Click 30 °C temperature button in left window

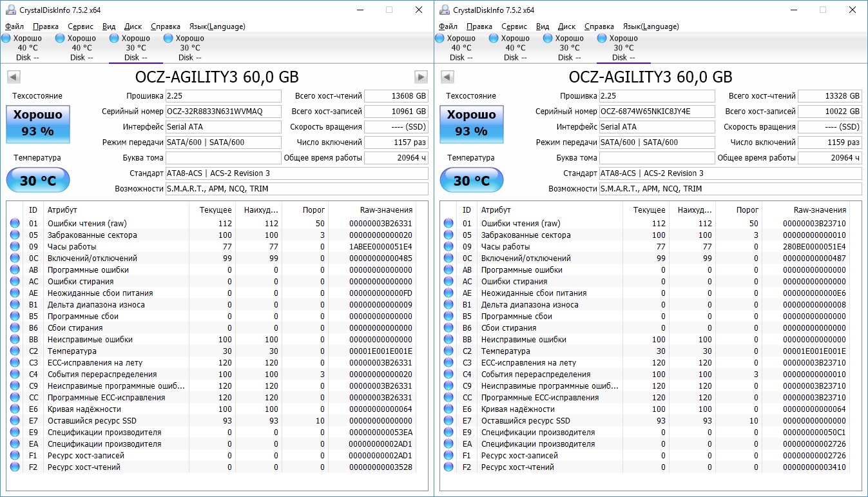[38, 180]
